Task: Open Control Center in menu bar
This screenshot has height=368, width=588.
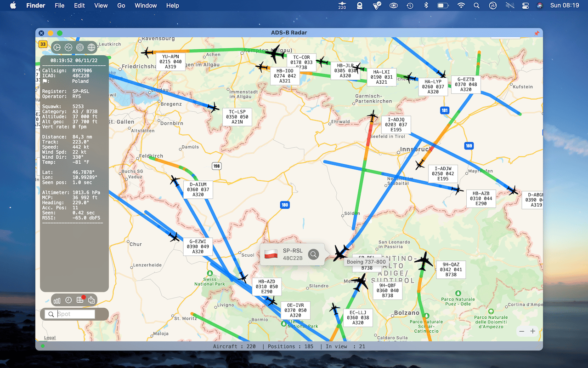Action: coord(526,6)
